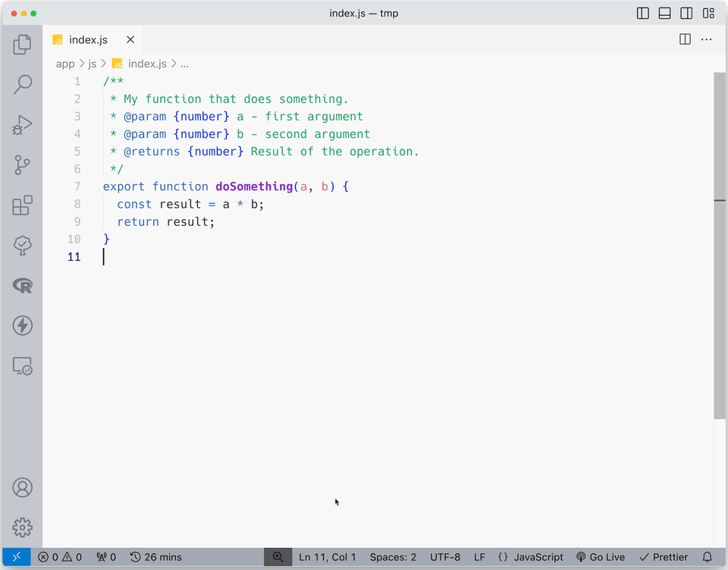This screenshot has height=570, width=728.
Task: Split the editor right
Action: tap(685, 39)
